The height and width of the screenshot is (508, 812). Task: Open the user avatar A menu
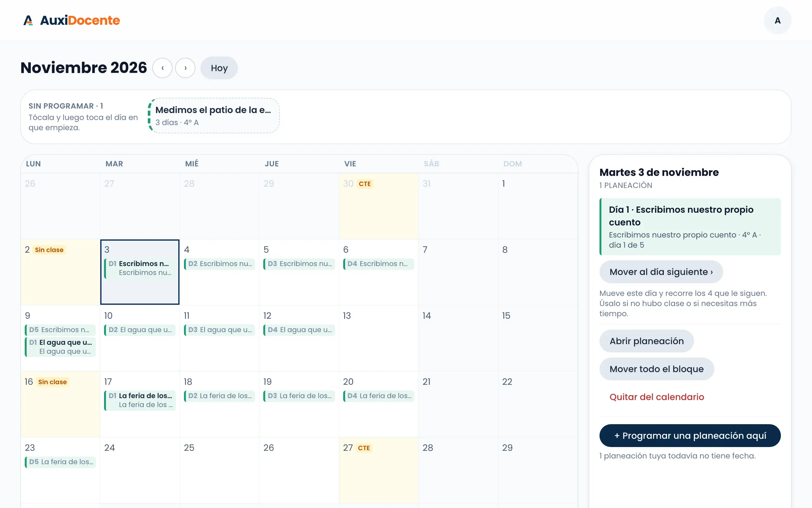click(x=777, y=21)
